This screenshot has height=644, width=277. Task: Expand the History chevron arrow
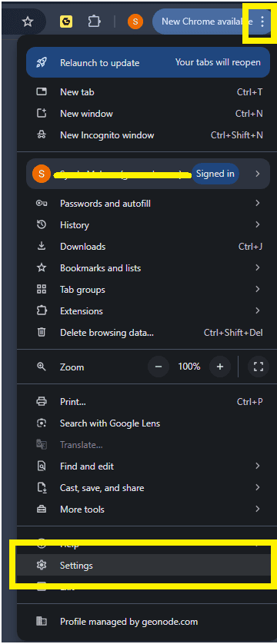coord(257,224)
